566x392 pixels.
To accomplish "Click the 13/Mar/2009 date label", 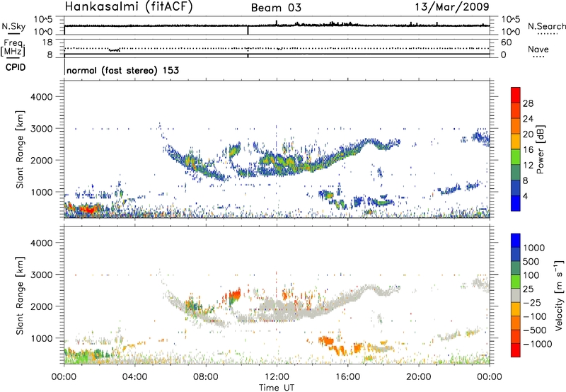I will tap(452, 6).
